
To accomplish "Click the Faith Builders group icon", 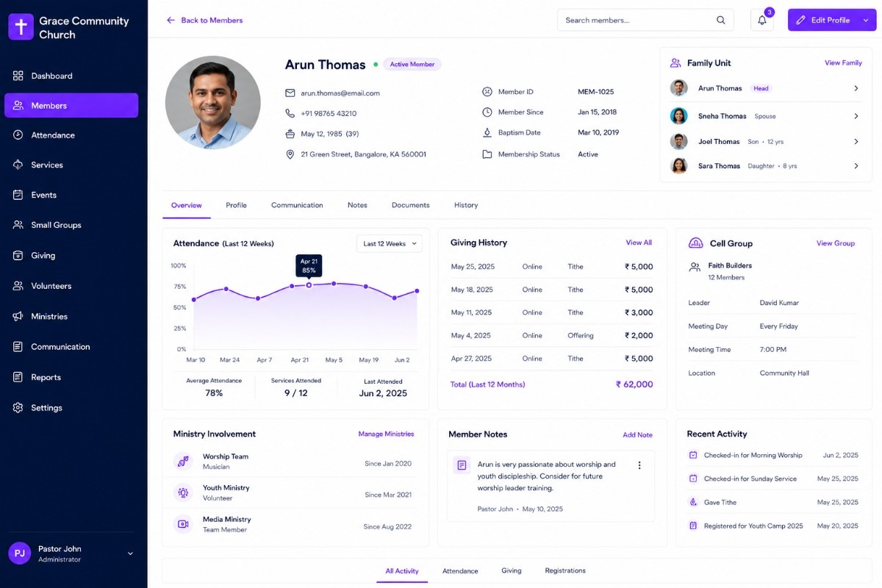I will point(695,268).
